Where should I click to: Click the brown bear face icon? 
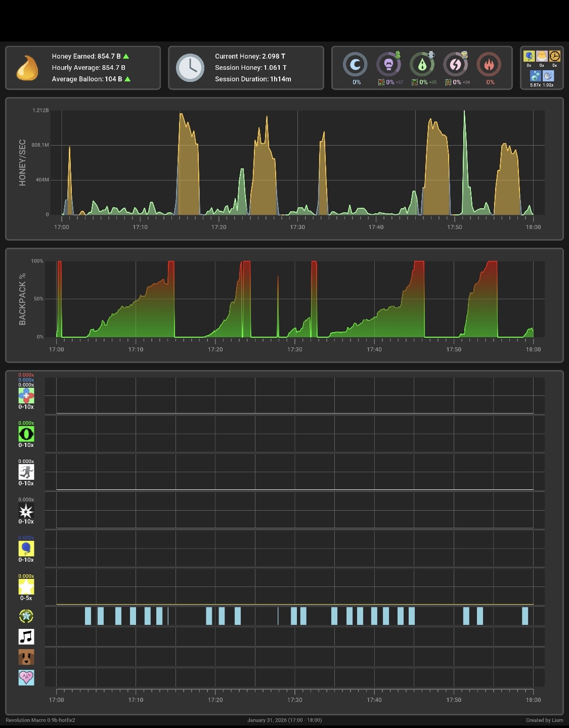tap(26, 657)
